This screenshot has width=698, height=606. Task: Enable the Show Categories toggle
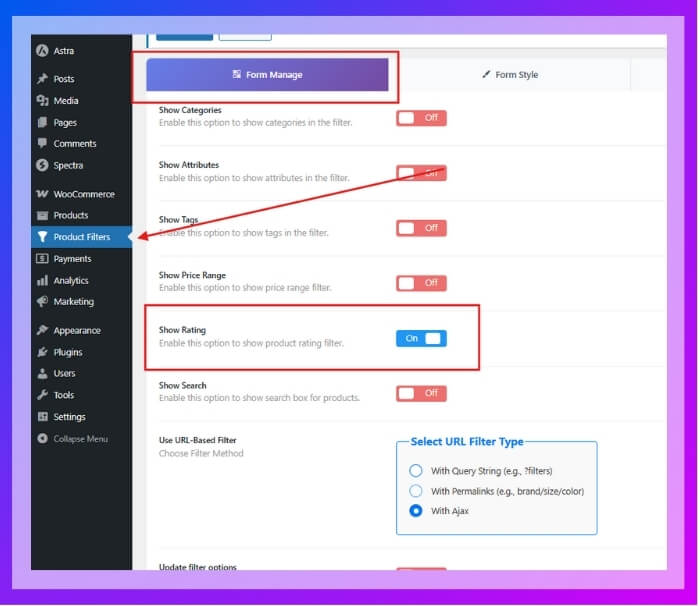421,118
